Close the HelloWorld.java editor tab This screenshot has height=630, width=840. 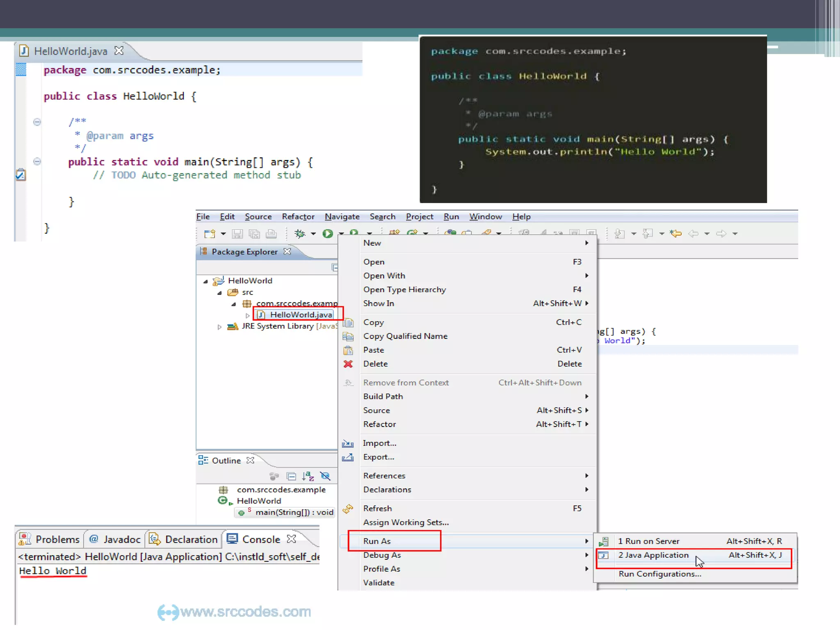pyautogui.click(x=119, y=50)
